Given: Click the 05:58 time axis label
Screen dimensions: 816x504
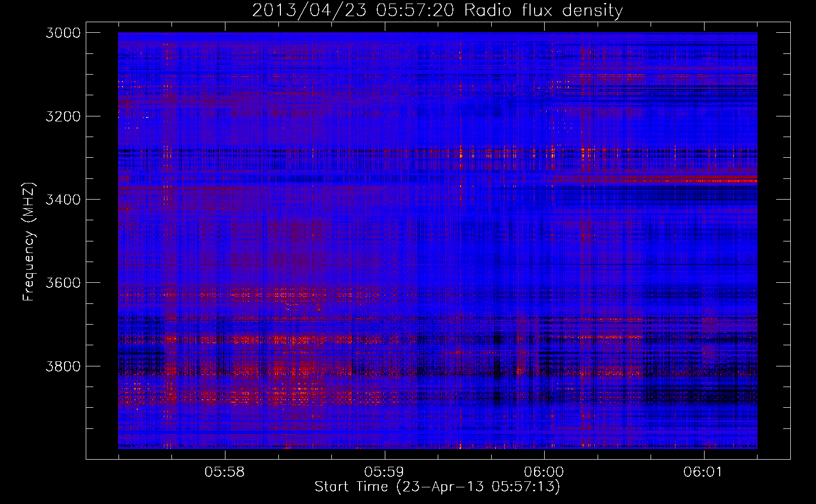Looking at the screenshot, I should [224, 472].
